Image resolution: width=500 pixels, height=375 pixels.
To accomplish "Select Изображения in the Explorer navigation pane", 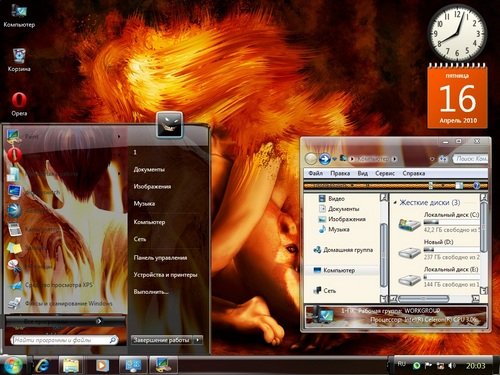I will [x=342, y=219].
